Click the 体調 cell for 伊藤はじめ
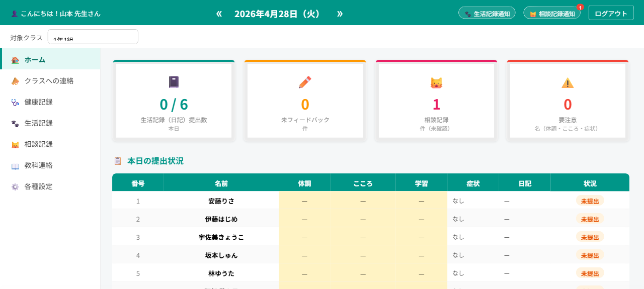Image resolution: width=644 pixels, height=289 pixels. (304, 219)
